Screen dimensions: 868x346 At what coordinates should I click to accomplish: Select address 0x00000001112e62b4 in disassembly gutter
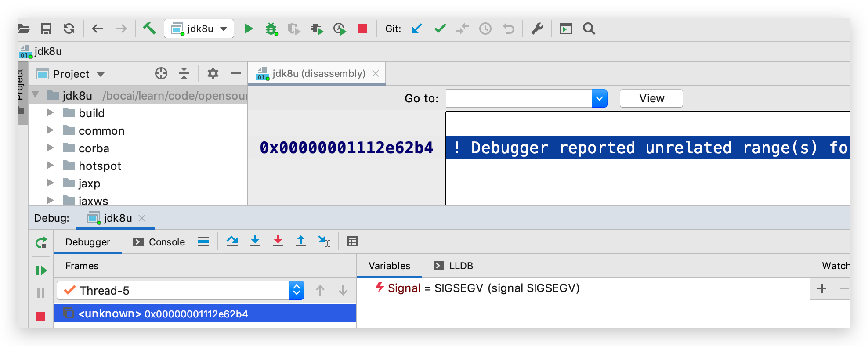pyautogui.click(x=346, y=148)
